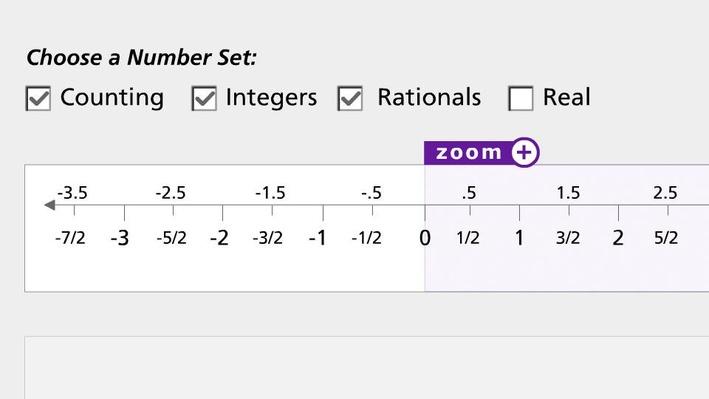709x399 pixels.
Task: Click the -1/2 fraction label
Action: pyautogui.click(x=367, y=238)
